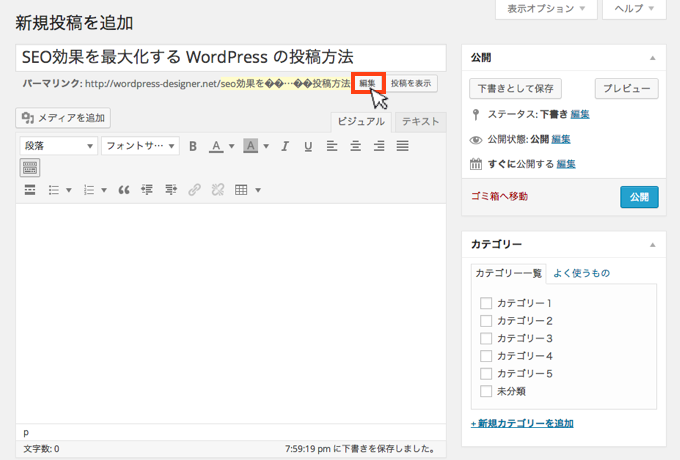This screenshot has width=680, height=460.
Task: Click ゴミ箱へ移動 link
Action: point(499,196)
